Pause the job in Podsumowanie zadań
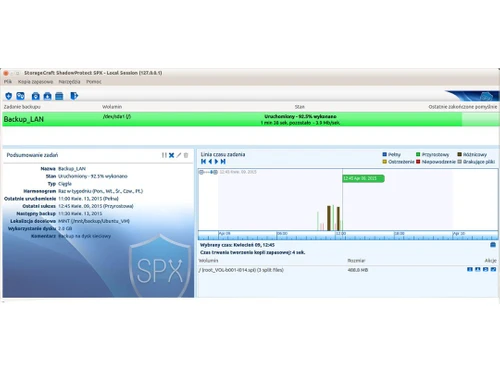 tap(164, 155)
